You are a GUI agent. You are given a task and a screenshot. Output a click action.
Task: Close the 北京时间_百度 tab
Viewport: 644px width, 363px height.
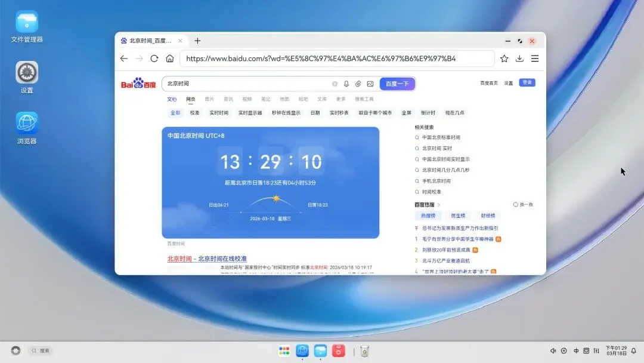(180, 41)
